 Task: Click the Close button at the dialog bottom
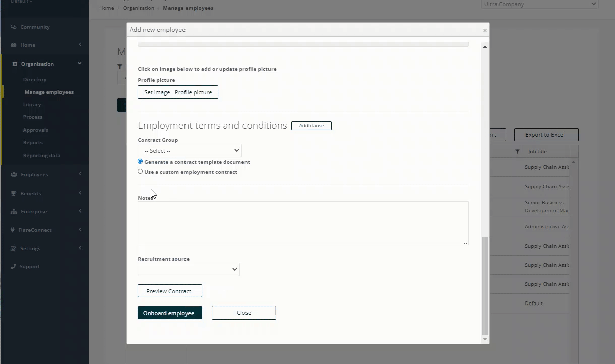tap(244, 313)
